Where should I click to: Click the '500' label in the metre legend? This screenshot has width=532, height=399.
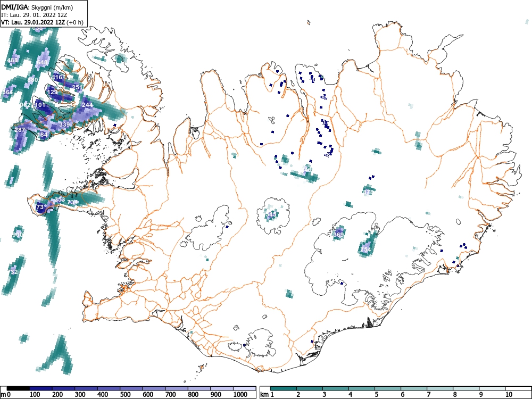coord(126,395)
